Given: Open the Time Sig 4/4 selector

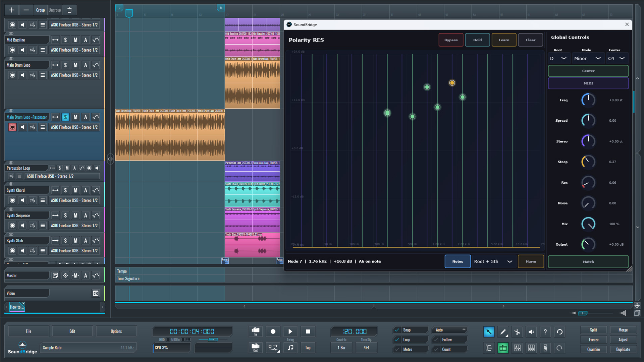Looking at the screenshot, I should click(366, 348).
